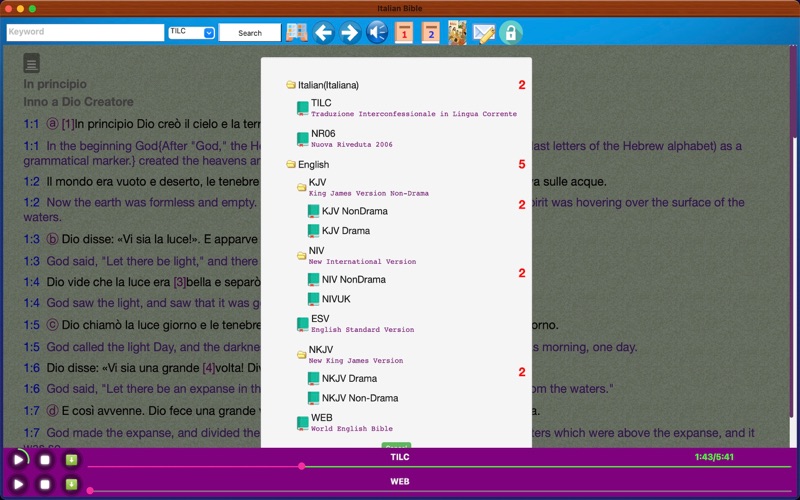This screenshot has width=800, height=500.
Task: Select NR06 Nuova Riveduta 2006
Action: point(345,138)
